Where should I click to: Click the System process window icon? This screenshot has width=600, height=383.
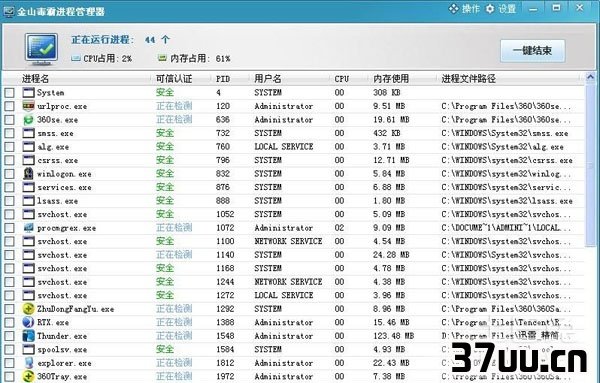[x=28, y=93]
